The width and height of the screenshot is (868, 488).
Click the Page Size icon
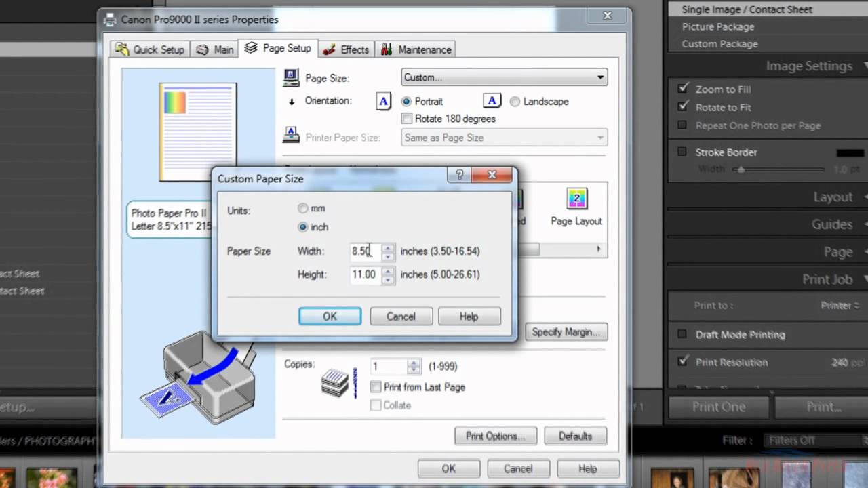(292, 77)
